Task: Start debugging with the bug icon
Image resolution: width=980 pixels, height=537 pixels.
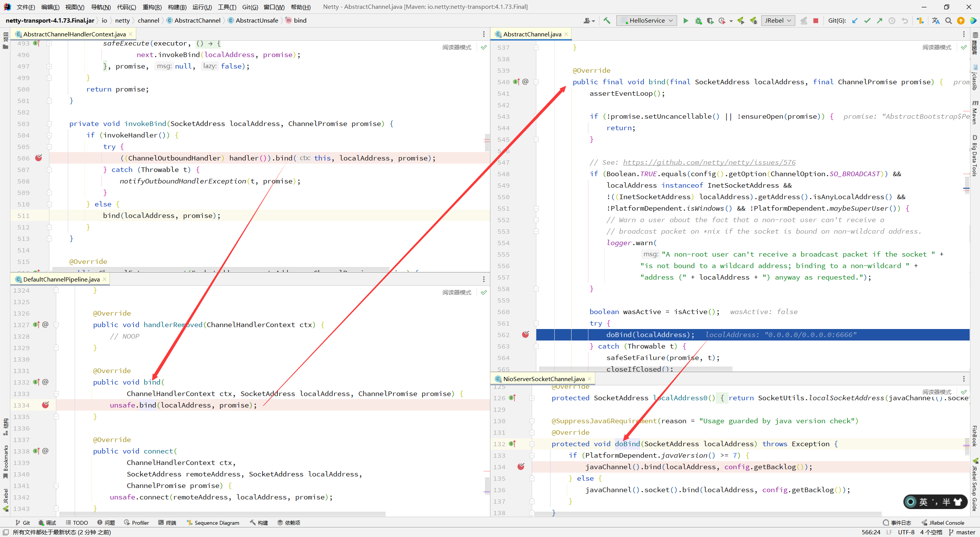Action: (698, 21)
